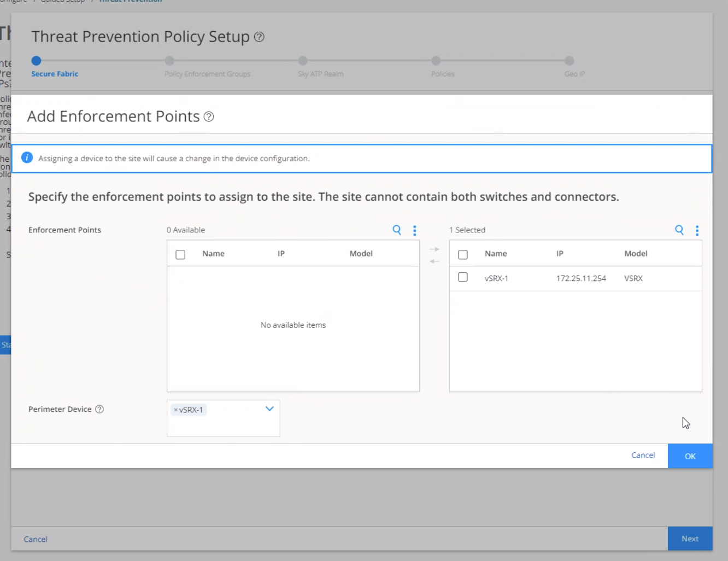Check the vSRX-1 row checkbox
Image resolution: width=728 pixels, height=561 pixels.
463,277
